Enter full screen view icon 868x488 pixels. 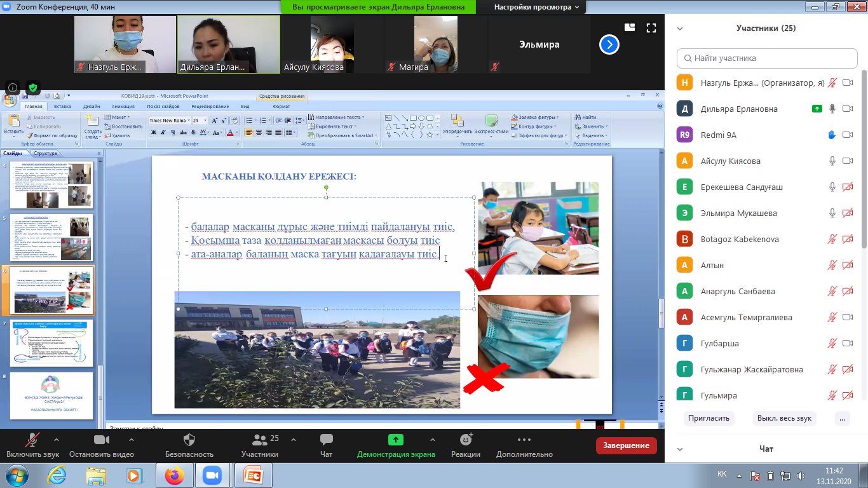click(x=651, y=27)
